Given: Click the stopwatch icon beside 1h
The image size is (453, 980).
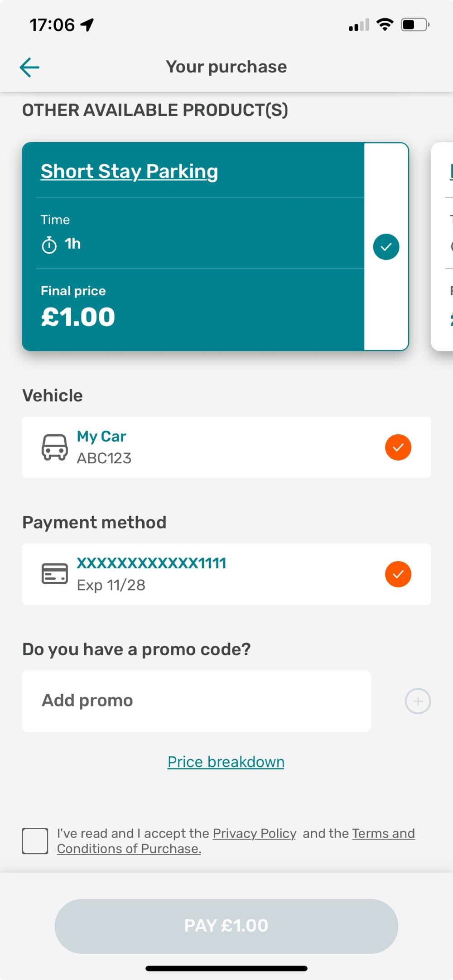Looking at the screenshot, I should click(x=49, y=245).
